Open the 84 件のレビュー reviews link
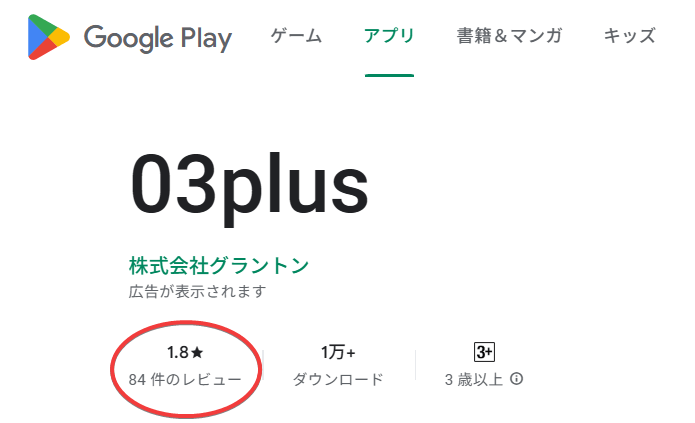Viewport: 695px width, 423px height. click(x=185, y=380)
